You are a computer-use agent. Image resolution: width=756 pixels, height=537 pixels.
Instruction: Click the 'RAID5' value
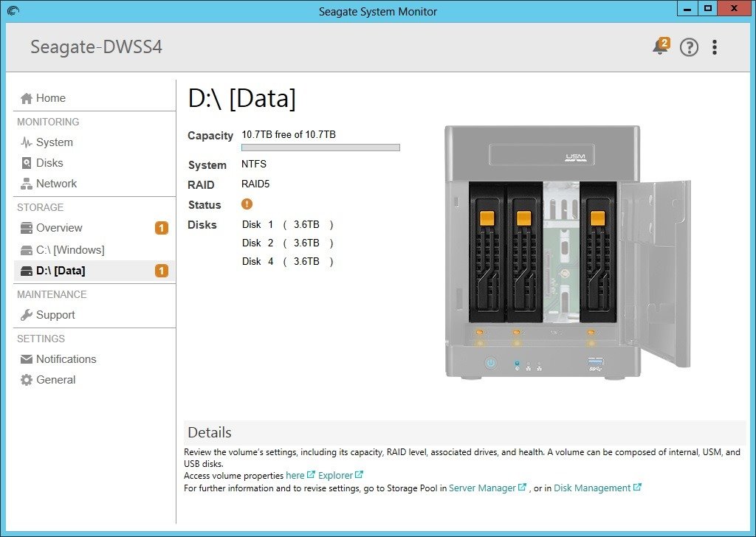tap(255, 184)
